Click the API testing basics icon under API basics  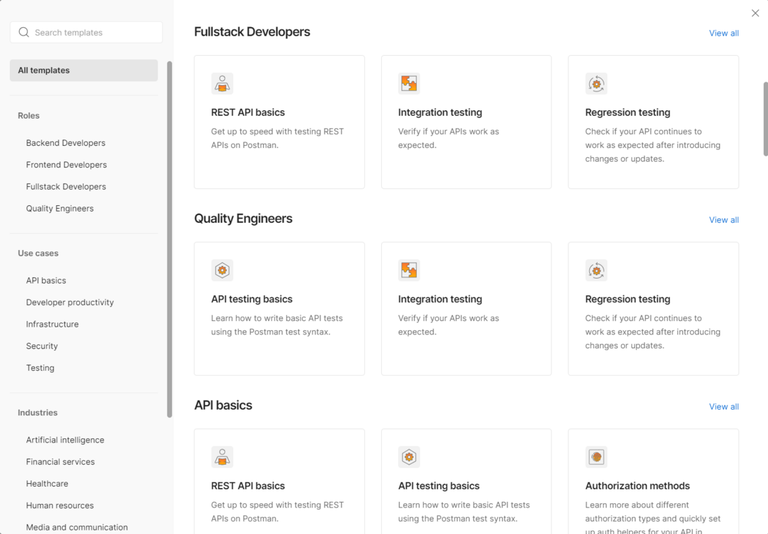pyautogui.click(x=409, y=457)
